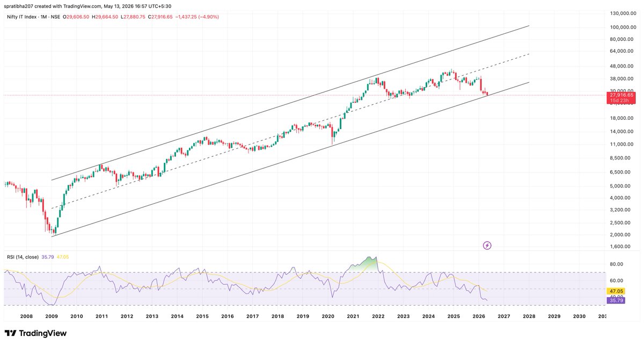Click the 18,000.00 price axis level

coord(622,118)
